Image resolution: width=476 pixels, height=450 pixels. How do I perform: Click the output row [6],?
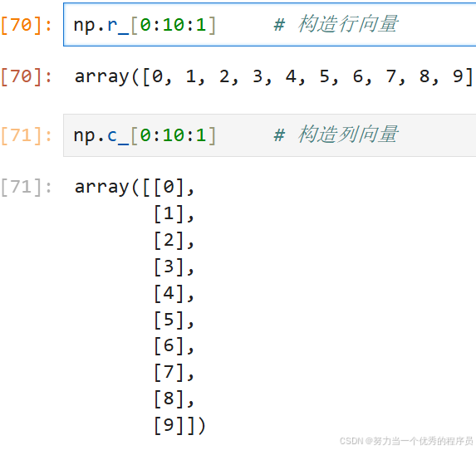174,345
